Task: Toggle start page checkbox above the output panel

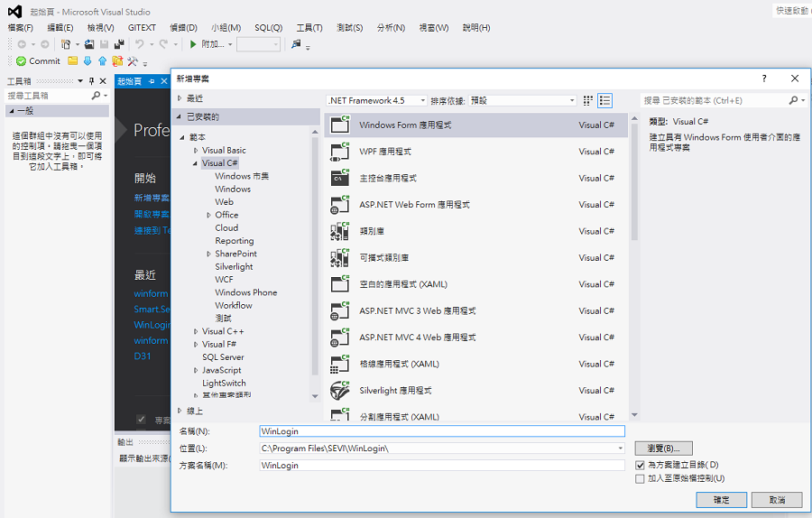Action: [141, 419]
